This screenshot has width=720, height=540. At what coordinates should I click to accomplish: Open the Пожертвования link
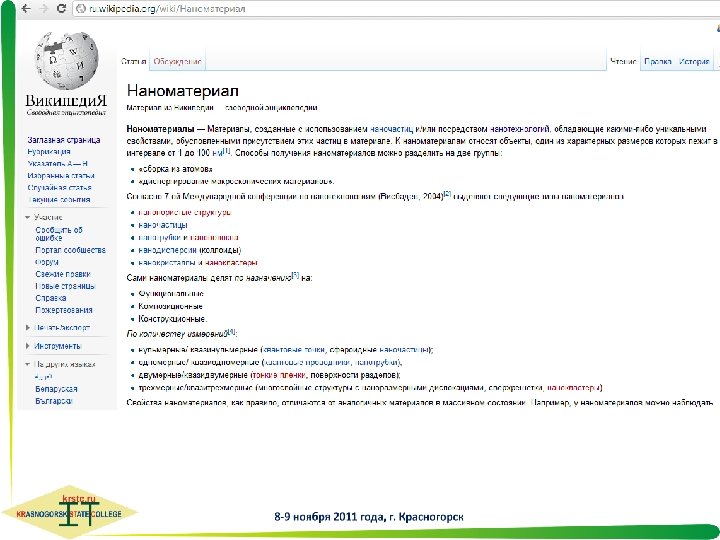pyautogui.click(x=64, y=310)
